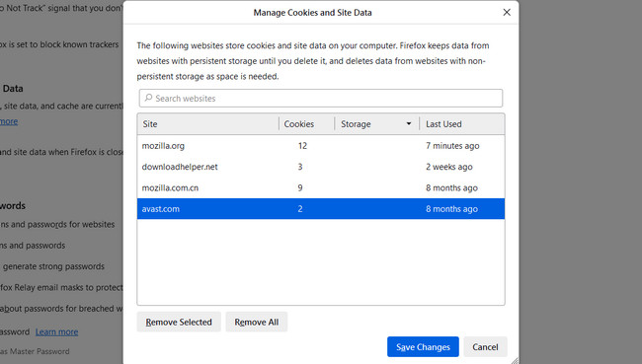Select the mozilla.com.cn site row
Screen dimensions: 642x364
click(x=321, y=187)
